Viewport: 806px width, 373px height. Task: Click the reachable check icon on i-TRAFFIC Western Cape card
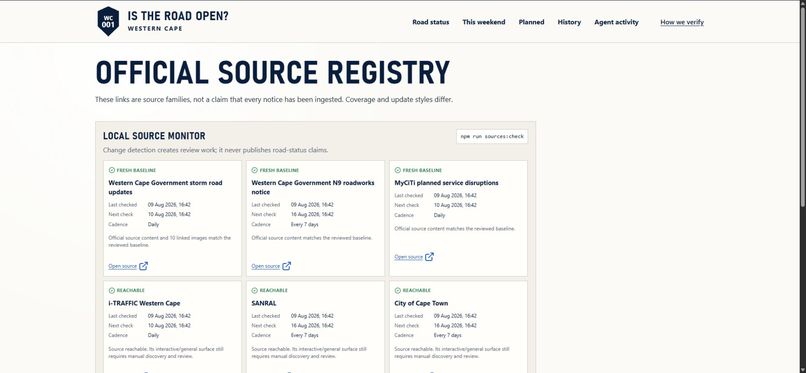(112, 290)
